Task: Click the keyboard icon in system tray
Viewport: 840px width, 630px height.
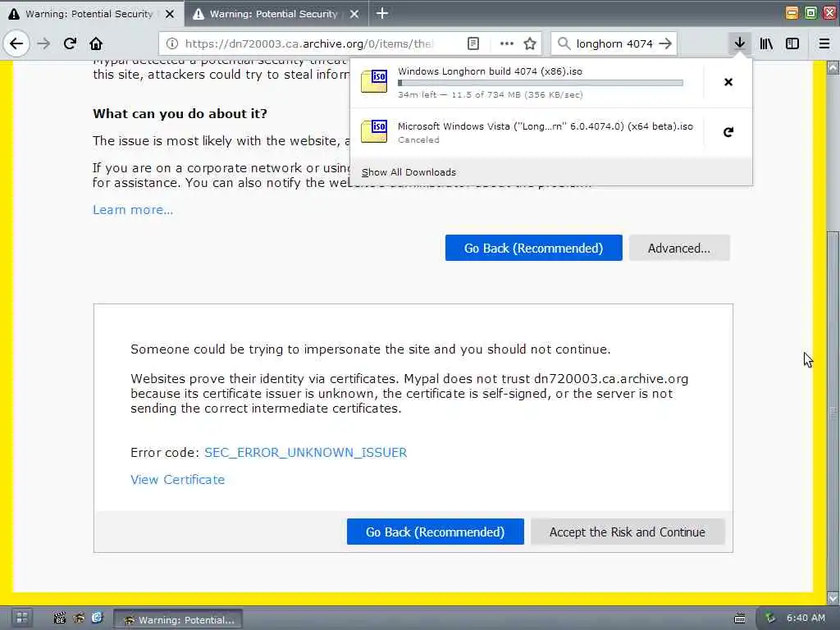Action: [x=740, y=619]
